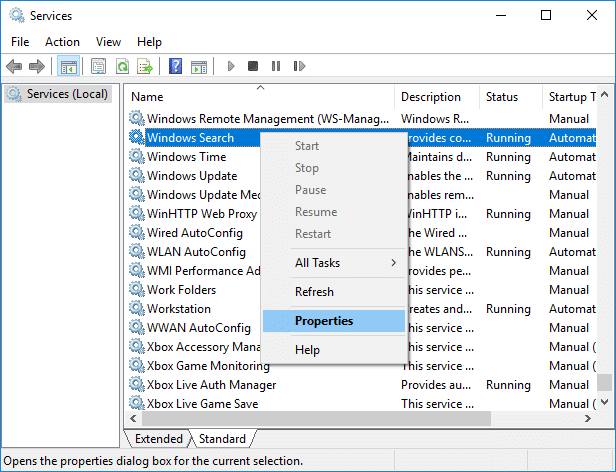This screenshot has width=616, height=472.
Task: Click the vertical scrollbar down arrow
Action: (x=605, y=405)
